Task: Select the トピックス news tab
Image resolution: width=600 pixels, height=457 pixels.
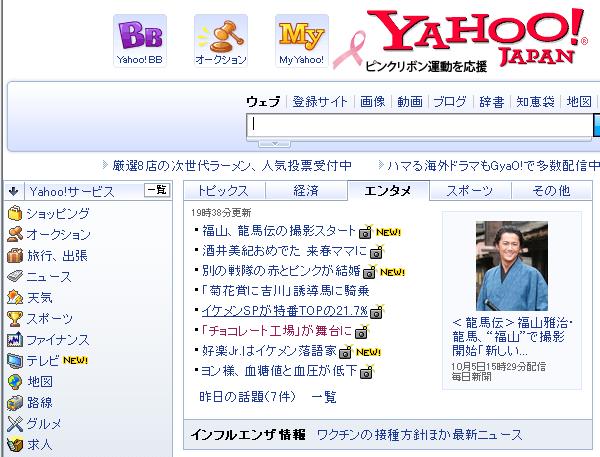Action: pos(223,190)
